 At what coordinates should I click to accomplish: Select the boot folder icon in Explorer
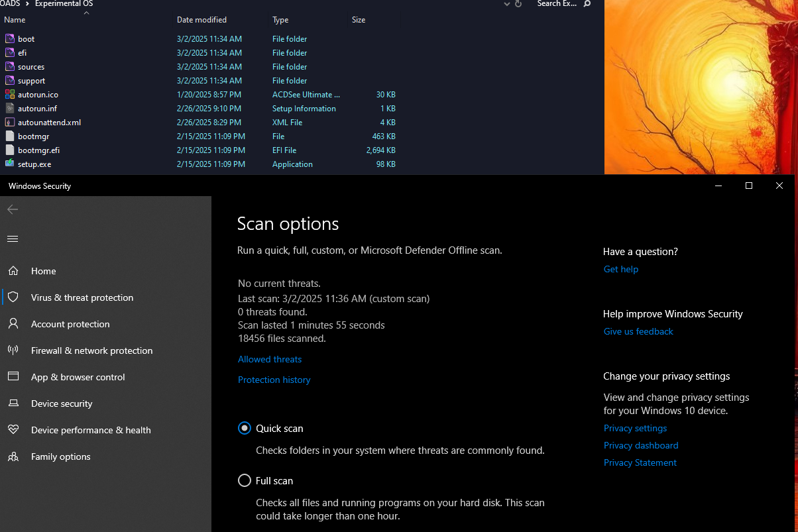pos(9,39)
